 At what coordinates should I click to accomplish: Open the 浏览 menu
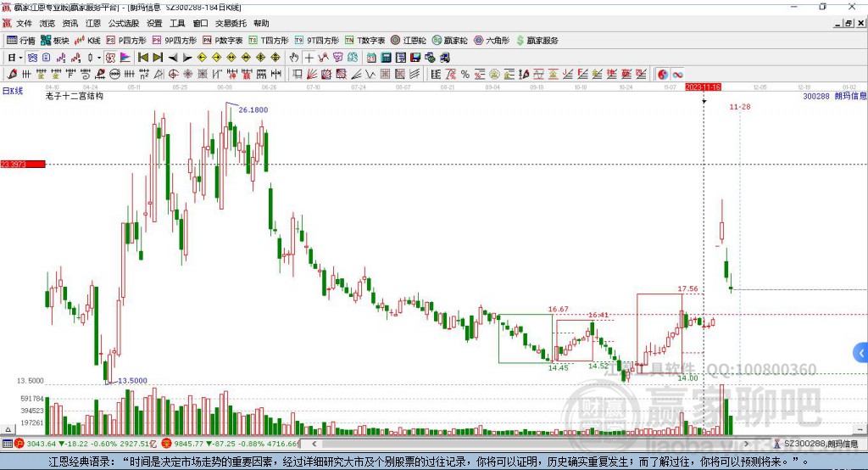click(47, 23)
